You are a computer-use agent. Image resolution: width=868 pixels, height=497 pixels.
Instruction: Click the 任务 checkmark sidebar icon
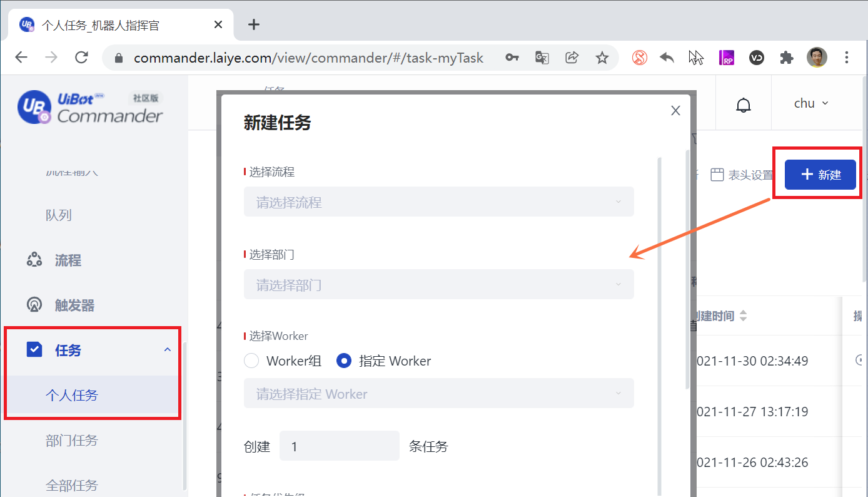click(34, 350)
